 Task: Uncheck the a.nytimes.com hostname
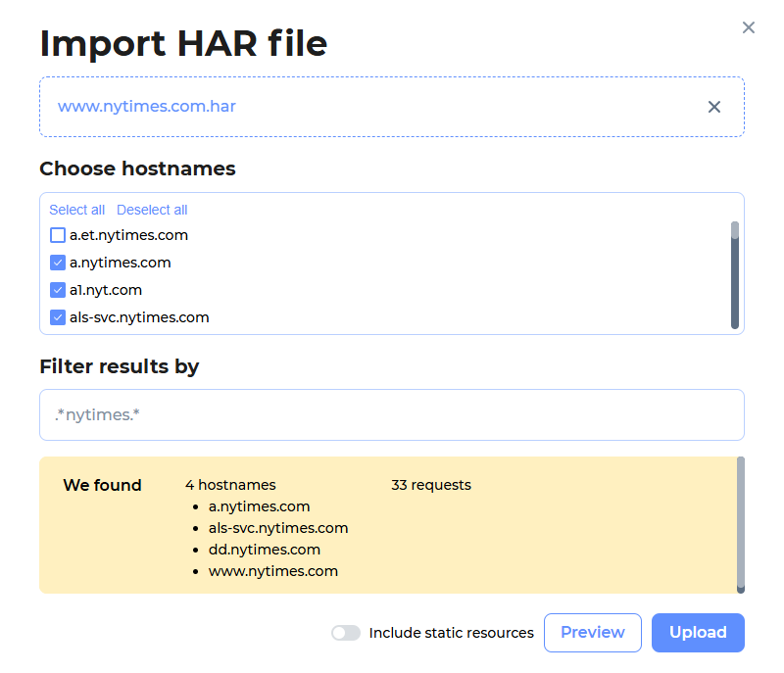click(x=57, y=263)
